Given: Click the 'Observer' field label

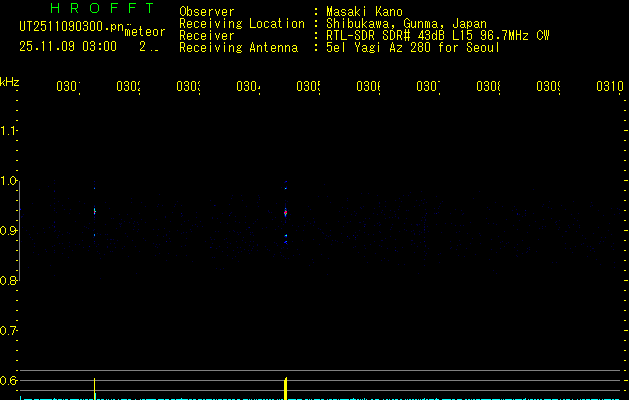Looking at the screenshot, I should 207,12.
